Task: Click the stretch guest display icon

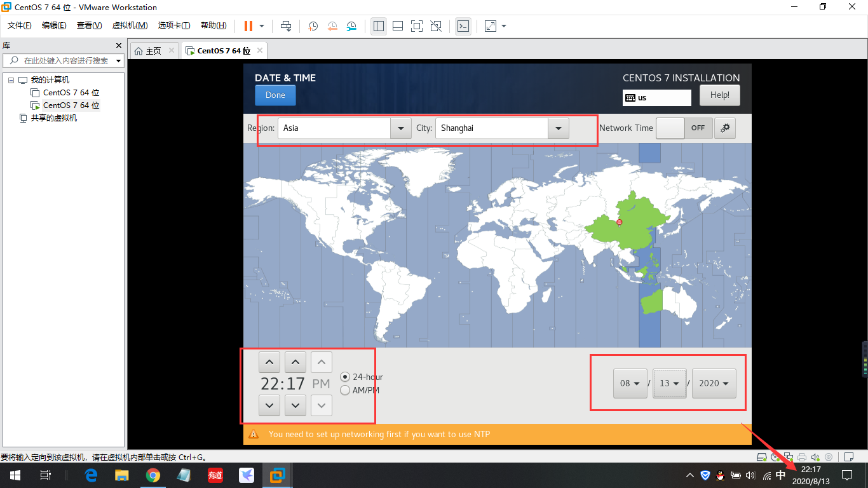Action: [490, 26]
